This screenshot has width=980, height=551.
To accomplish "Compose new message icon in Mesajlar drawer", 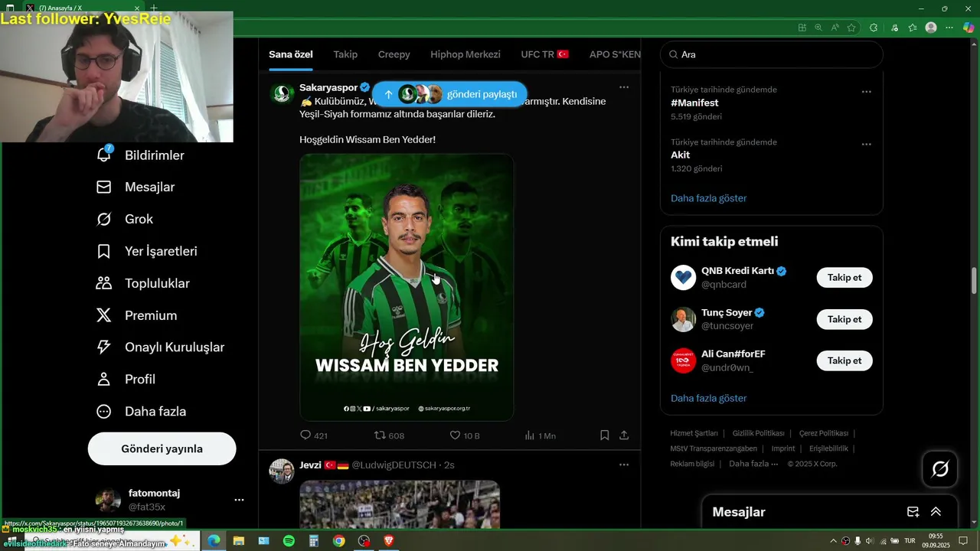I will click(913, 512).
